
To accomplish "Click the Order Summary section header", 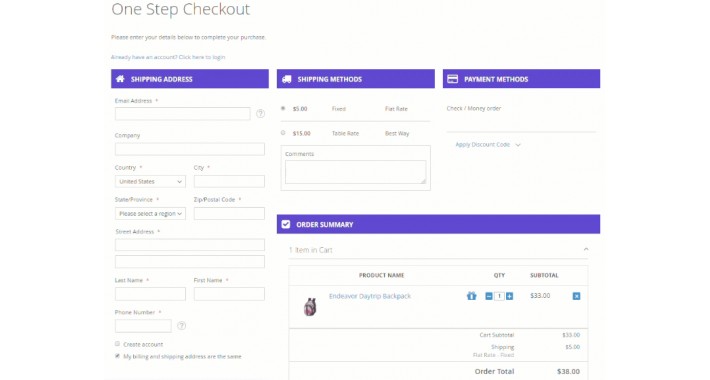I will (438, 224).
